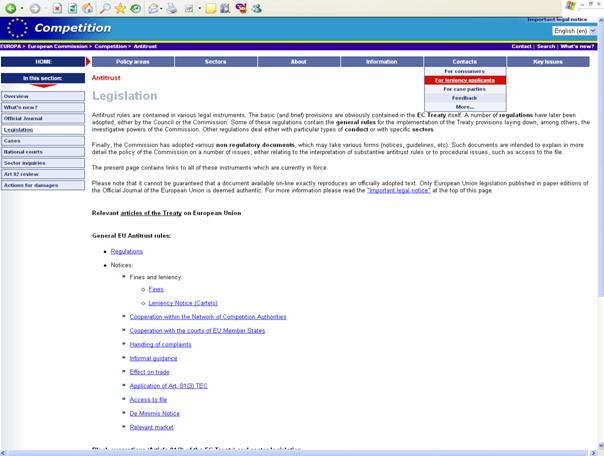Open the Search magnifying glass toolbar icon
This screenshot has height=456, width=604.
click(x=105, y=8)
